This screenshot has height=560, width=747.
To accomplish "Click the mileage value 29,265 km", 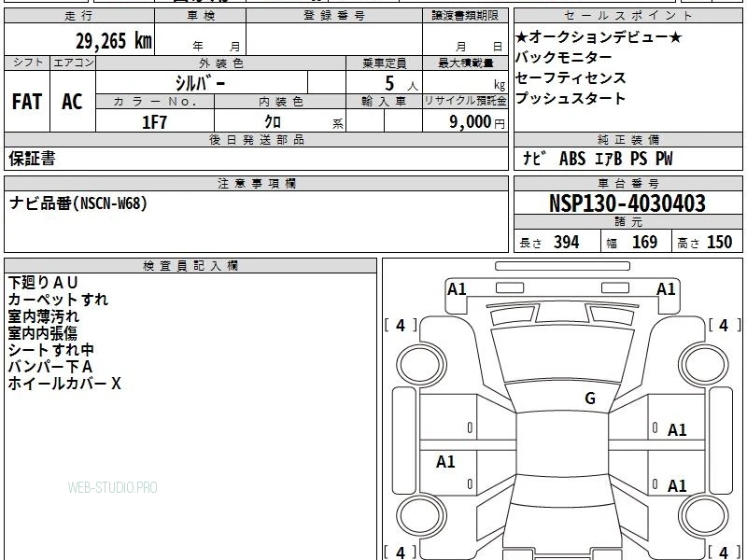I will coord(114,40).
